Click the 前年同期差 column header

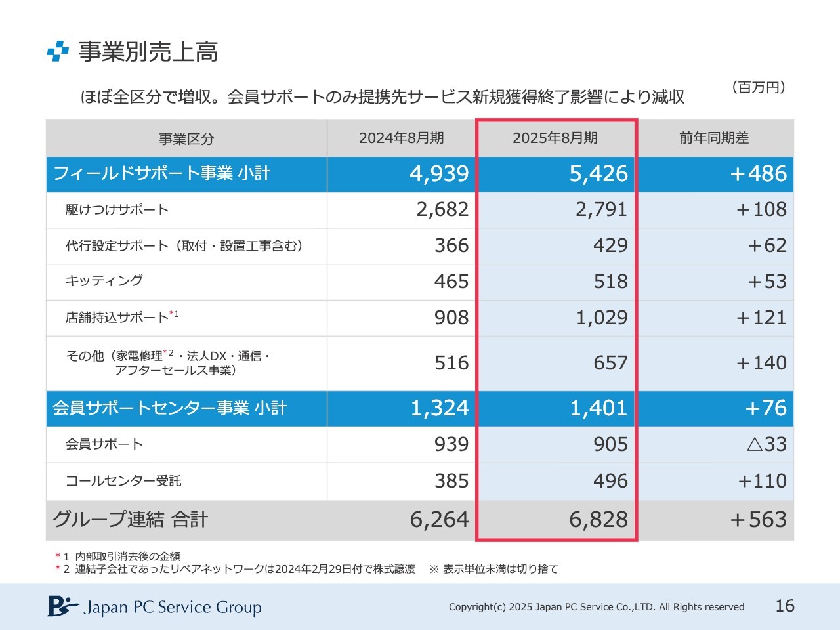pos(714,138)
